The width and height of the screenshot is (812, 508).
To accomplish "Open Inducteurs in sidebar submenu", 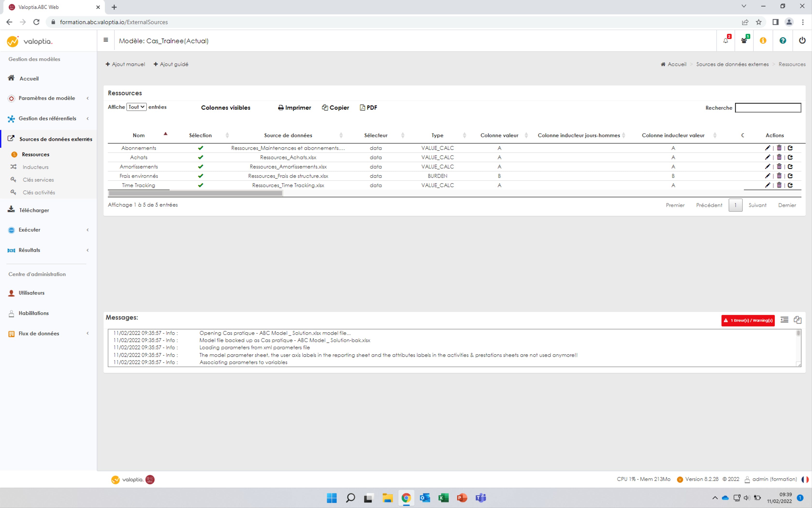I will pyautogui.click(x=36, y=167).
